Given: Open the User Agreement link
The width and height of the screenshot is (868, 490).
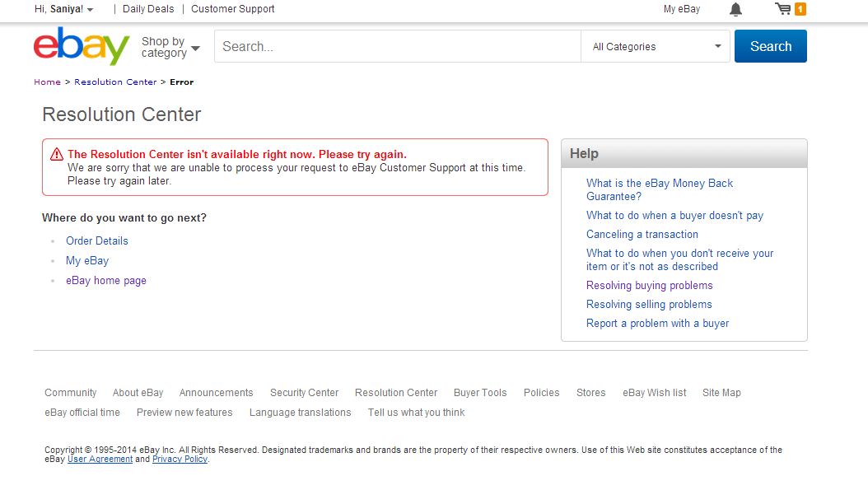Looking at the screenshot, I should 100,459.
